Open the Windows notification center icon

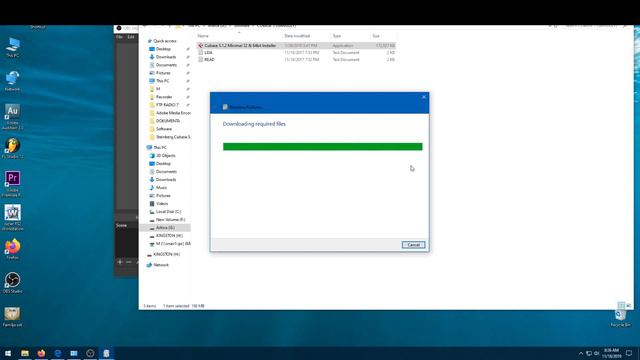(x=629, y=353)
